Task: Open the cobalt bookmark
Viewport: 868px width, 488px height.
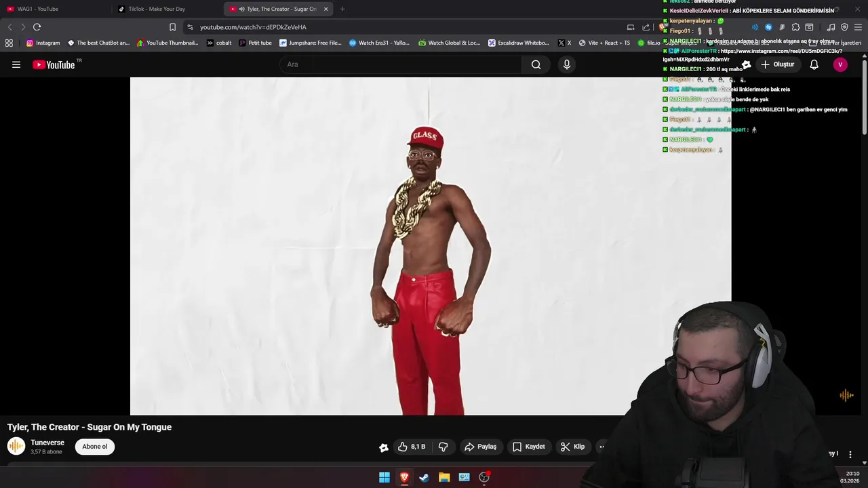Action: 219,43
